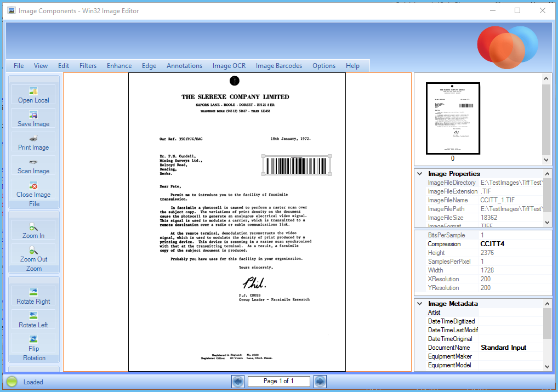Click the Print Image label
558x392 pixels.
(33, 147)
